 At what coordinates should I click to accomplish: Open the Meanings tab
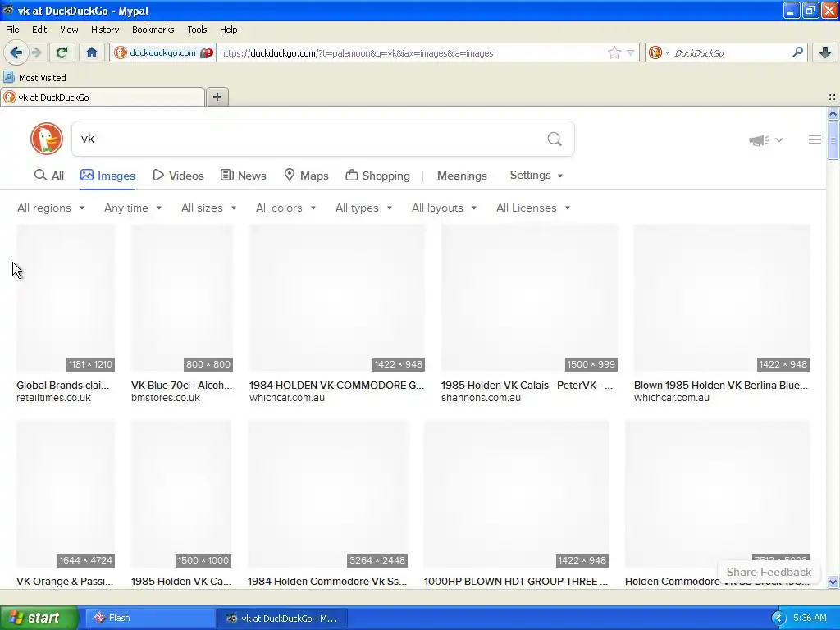coord(462,176)
